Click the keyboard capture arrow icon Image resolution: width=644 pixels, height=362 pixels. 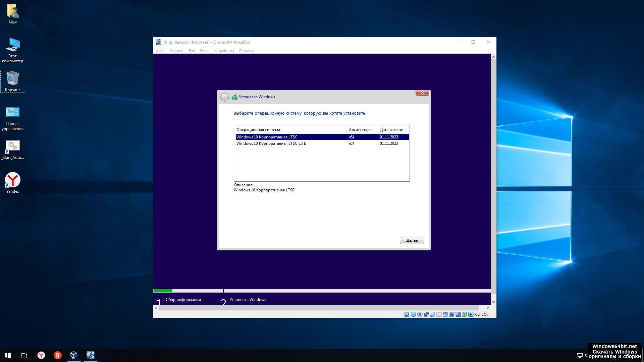point(471,314)
